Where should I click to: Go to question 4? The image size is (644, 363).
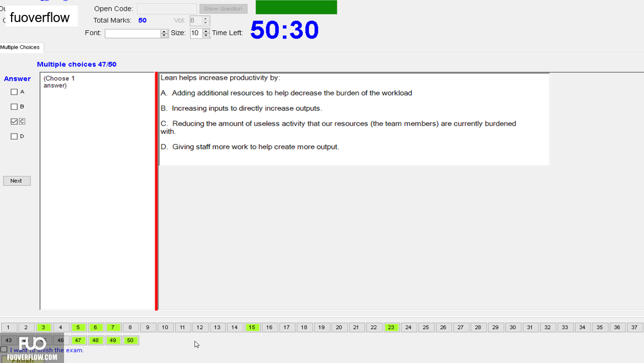[x=61, y=327]
